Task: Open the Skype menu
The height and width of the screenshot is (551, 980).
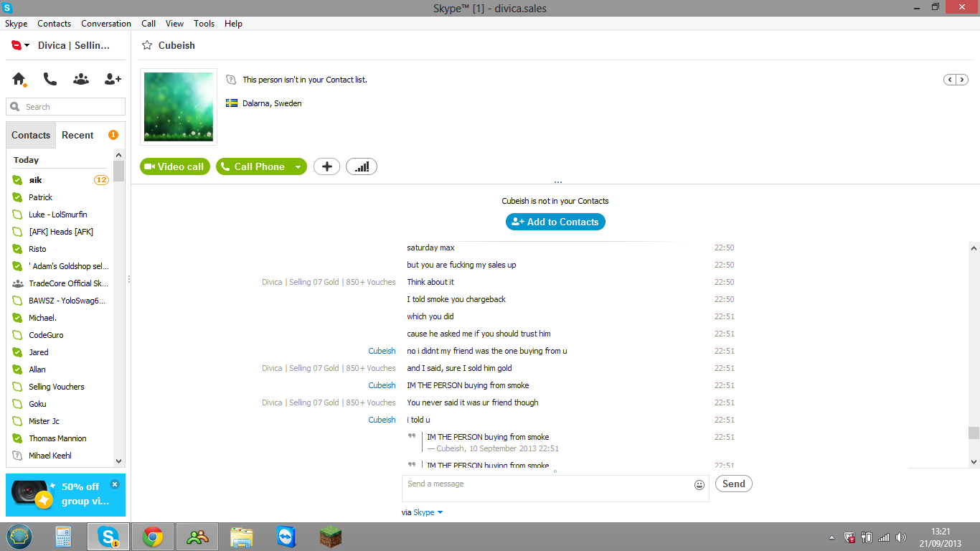Action: coord(16,24)
